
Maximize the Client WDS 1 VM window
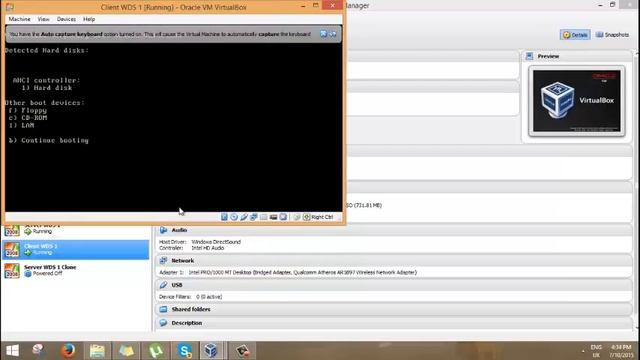coord(316,6)
